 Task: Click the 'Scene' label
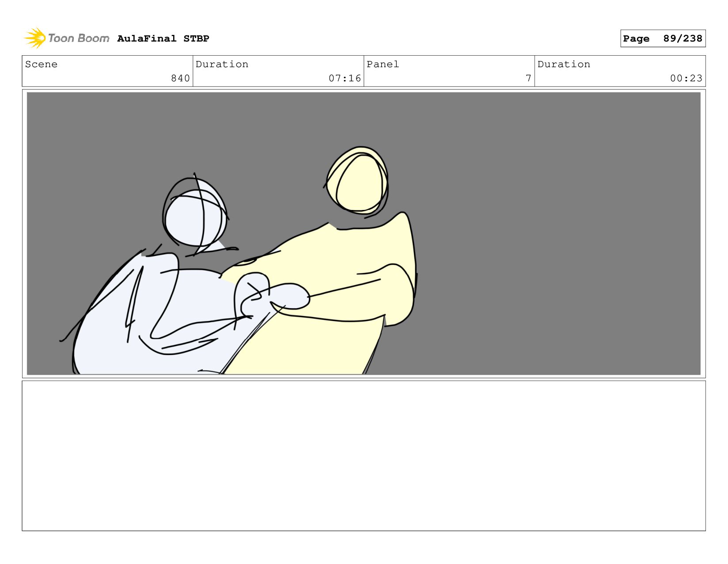click(41, 64)
